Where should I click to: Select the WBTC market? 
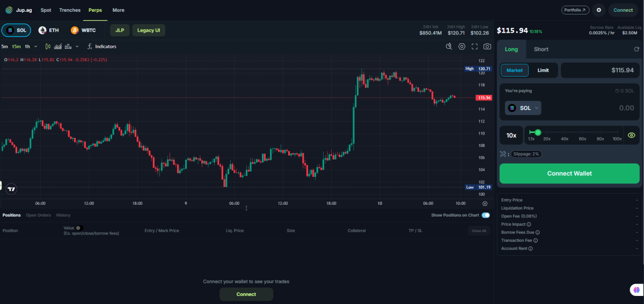pyautogui.click(x=83, y=31)
